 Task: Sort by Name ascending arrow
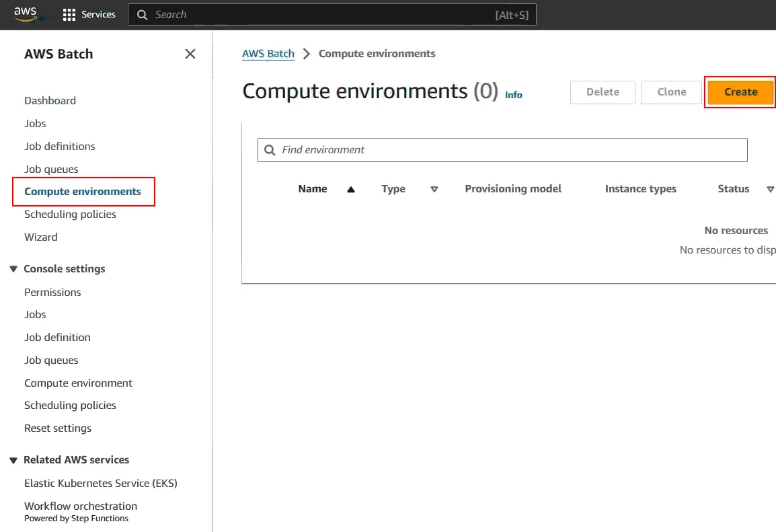tap(351, 189)
